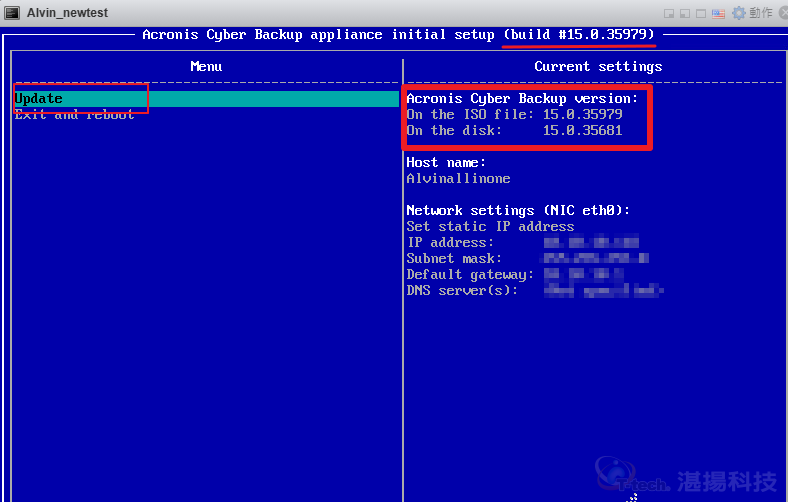This screenshot has width=788, height=502.
Task: Select the Update menu entry
Action: point(207,98)
